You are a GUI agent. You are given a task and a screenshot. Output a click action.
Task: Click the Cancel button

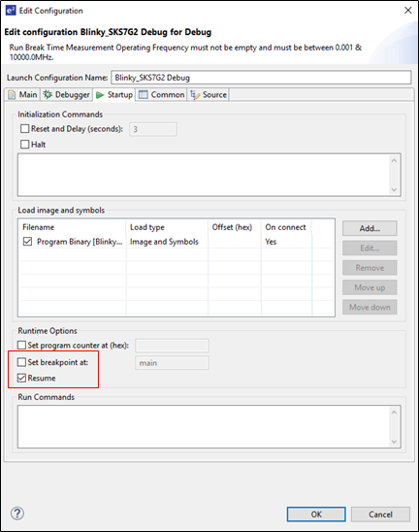coord(380,515)
